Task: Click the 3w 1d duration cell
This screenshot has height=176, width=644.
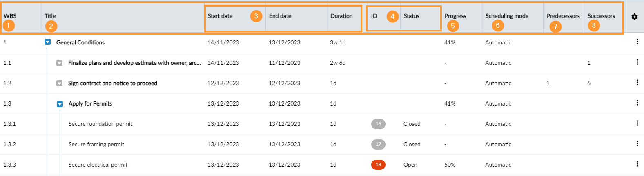Action: point(338,42)
